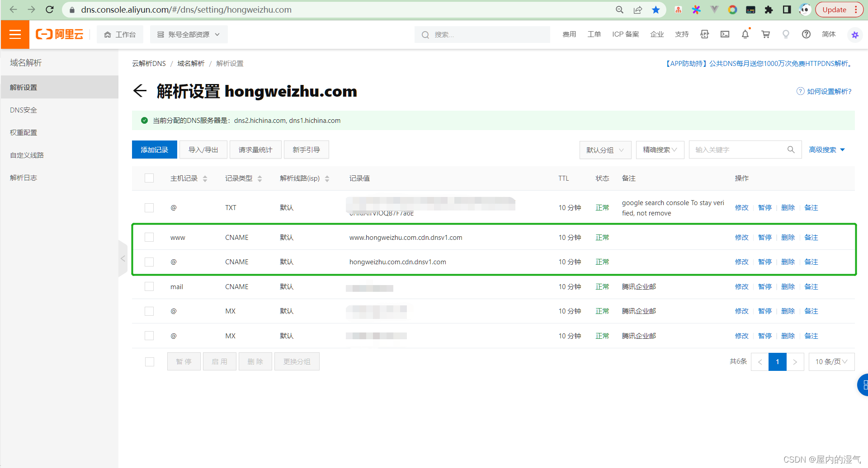Open the 精确搜索 mode dropdown
868x468 pixels.
(660, 150)
